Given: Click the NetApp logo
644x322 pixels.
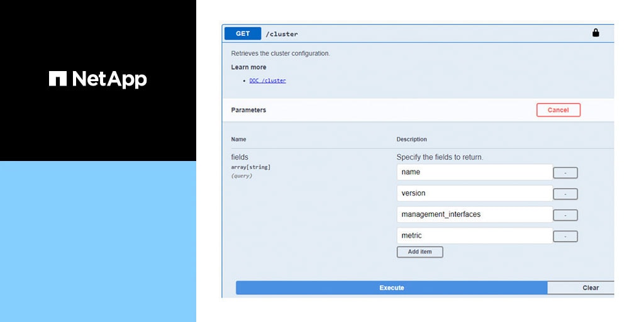Looking at the screenshot, I should 98,79.
